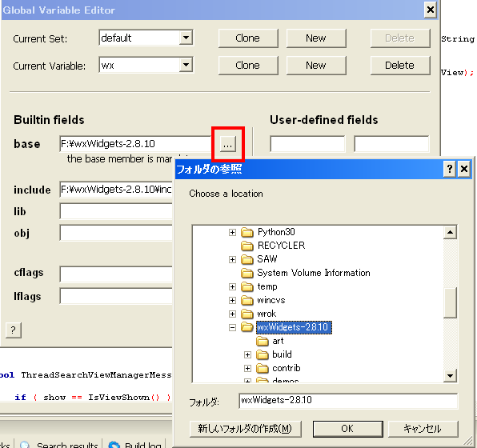This screenshot has width=477, height=448.
Task: Select the contrib subfolder
Action: click(287, 368)
